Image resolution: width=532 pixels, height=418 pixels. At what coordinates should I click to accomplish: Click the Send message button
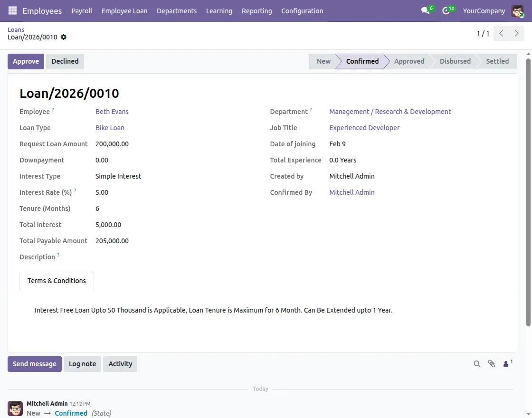point(34,363)
